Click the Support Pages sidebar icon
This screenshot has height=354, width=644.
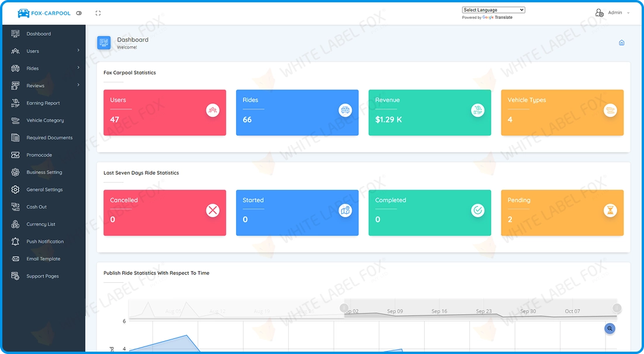pos(15,276)
